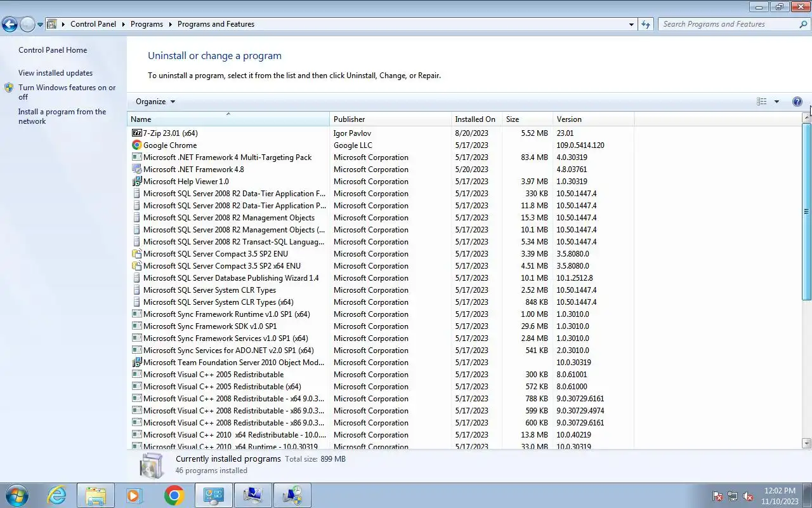
Task: Click the Visual C++ 2005 Redistributable (x64) icon
Action: [136, 387]
